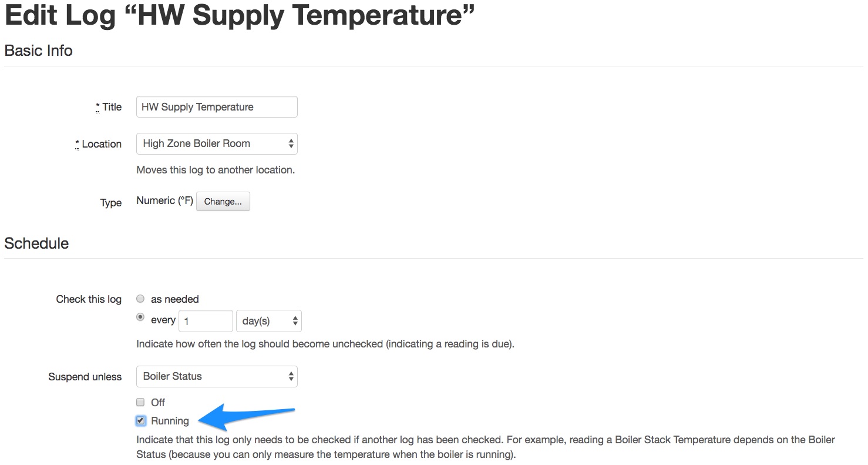Expand the day(s) unit dropdown
The height and width of the screenshot is (465, 868).
coord(268,321)
